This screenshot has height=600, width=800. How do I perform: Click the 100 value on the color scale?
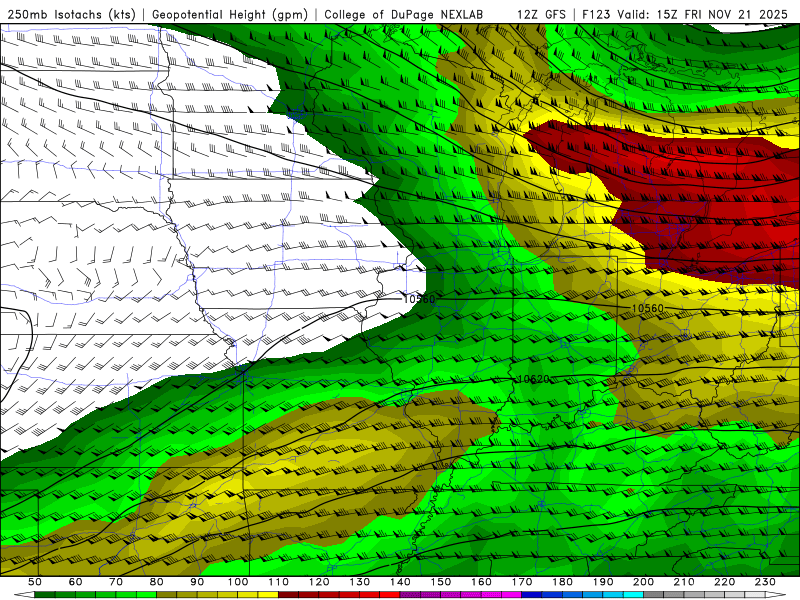point(238,582)
